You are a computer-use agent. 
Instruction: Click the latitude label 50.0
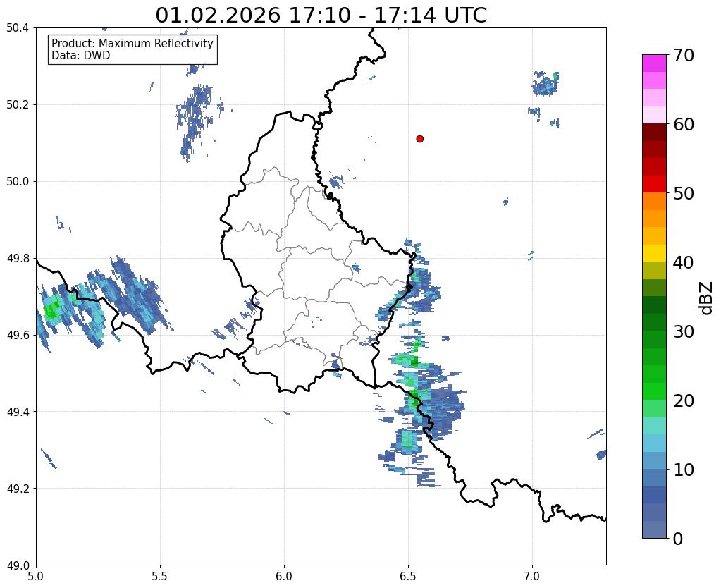pyautogui.click(x=18, y=182)
